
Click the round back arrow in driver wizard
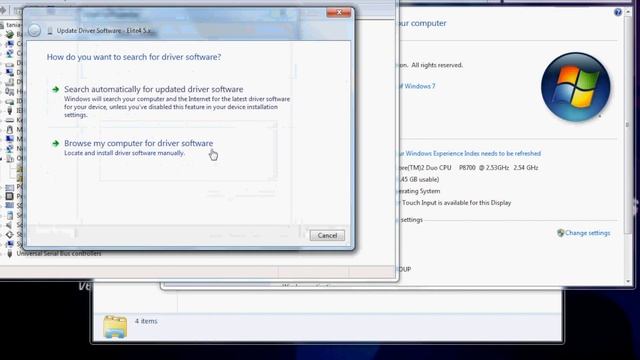[x=34, y=31]
